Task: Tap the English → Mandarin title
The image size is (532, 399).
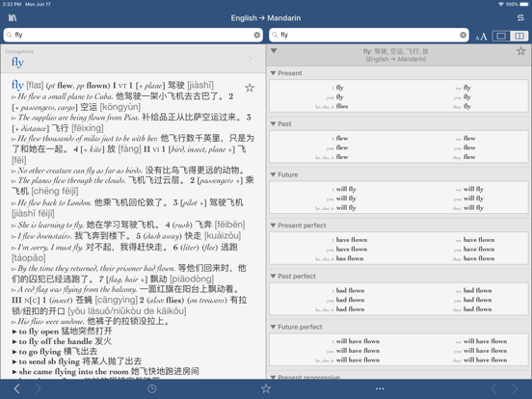Action: coord(266,18)
